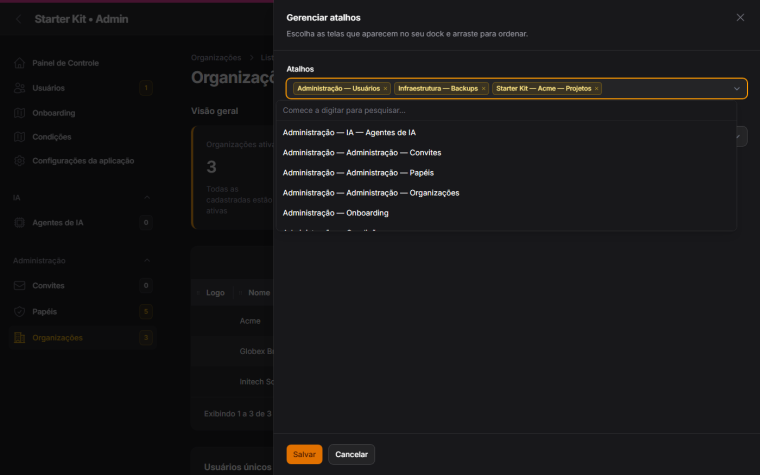Click the Organizações building icon
The height and width of the screenshot is (475, 760).
tap(19, 338)
